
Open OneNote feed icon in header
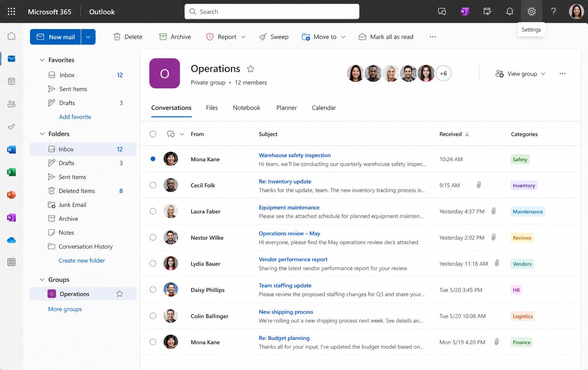coord(465,11)
